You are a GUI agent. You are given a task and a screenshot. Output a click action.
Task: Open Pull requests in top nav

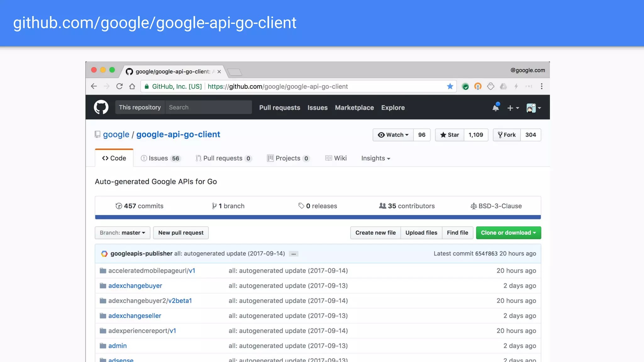click(x=280, y=107)
